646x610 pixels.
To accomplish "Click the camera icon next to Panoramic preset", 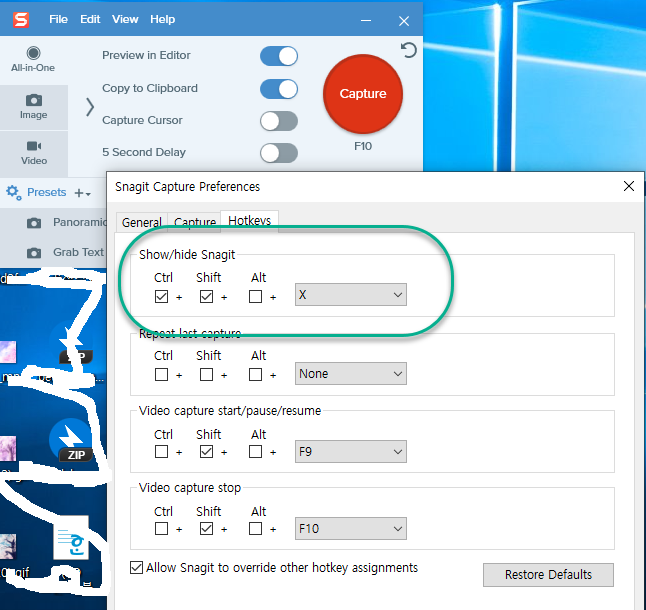I will [x=34, y=223].
